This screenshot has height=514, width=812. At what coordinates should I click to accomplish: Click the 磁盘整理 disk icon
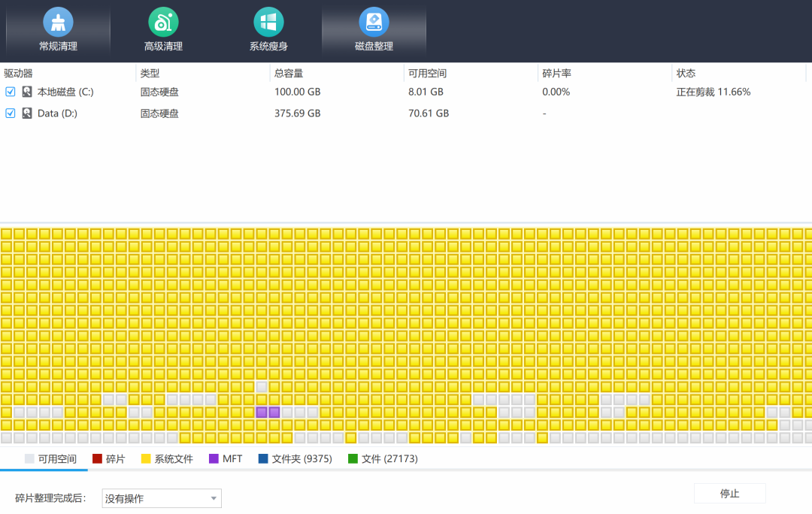(x=374, y=23)
